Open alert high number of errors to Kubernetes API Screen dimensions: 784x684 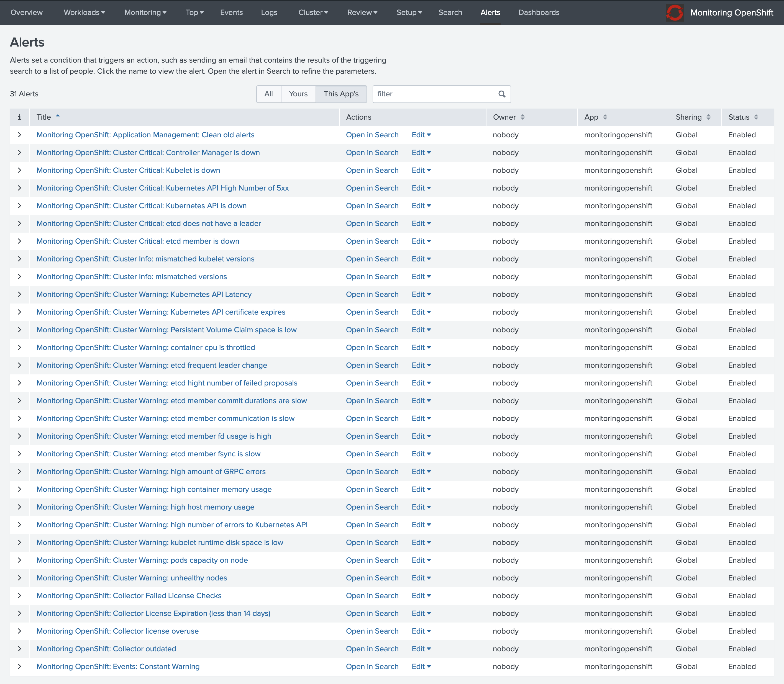(x=172, y=525)
